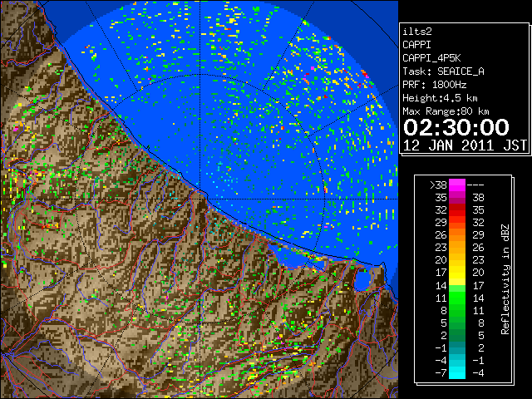
Task: Click the 'ilts2' radar name text
Action: [x=417, y=32]
